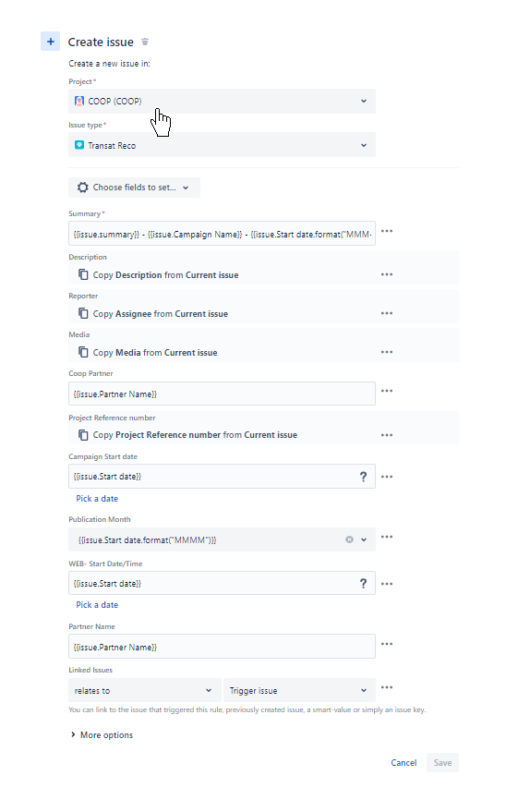
Task: Open the Project COOP dropdown
Action: [222, 101]
